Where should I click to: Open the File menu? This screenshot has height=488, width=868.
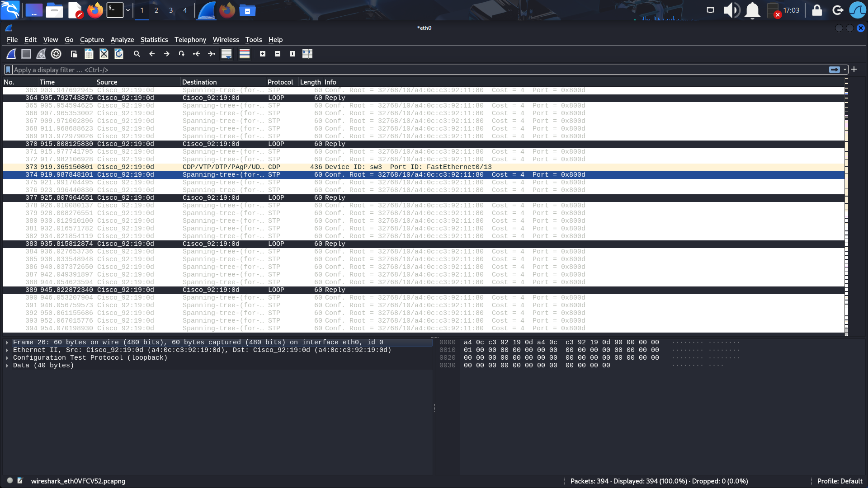12,40
